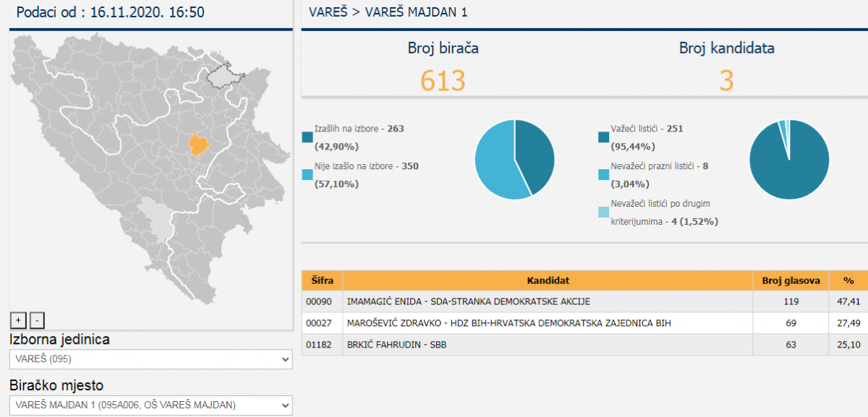Viewport: 868px width, 417px height.
Task: Click percentage cell '47,41'
Action: pyautogui.click(x=848, y=301)
